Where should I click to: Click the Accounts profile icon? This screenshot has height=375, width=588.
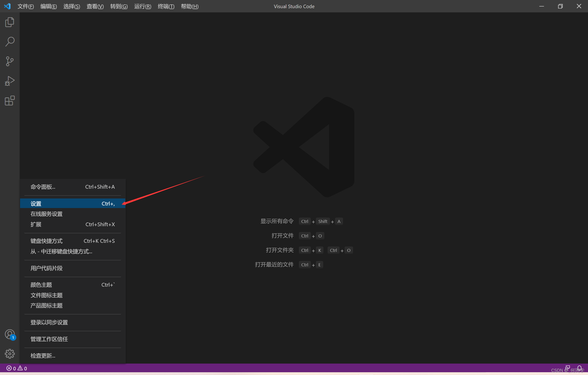(10, 334)
